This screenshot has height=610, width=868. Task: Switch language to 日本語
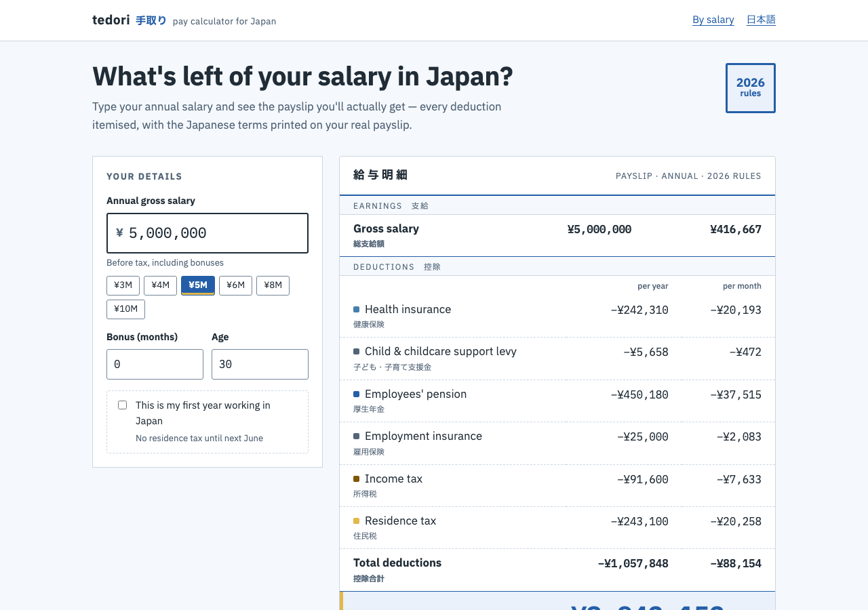761,20
